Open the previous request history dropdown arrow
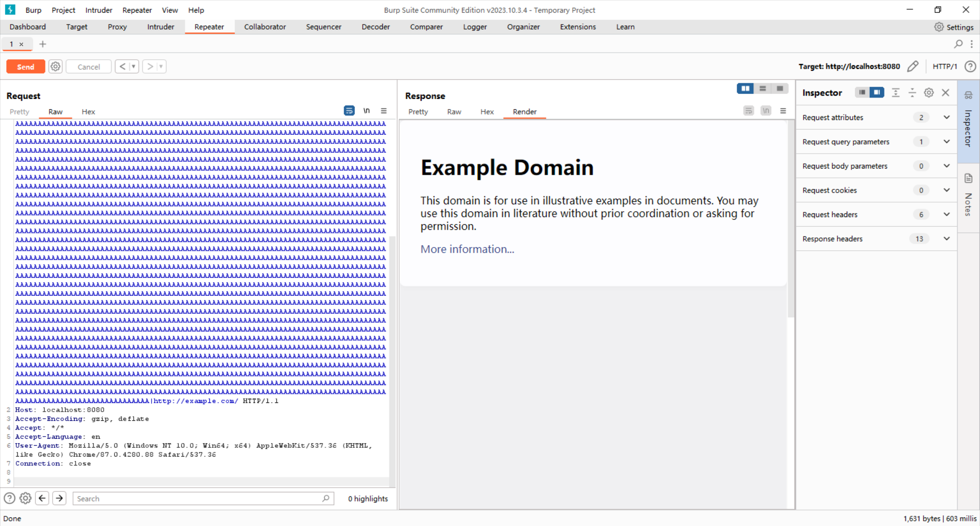The width and height of the screenshot is (980, 526). [x=133, y=66]
